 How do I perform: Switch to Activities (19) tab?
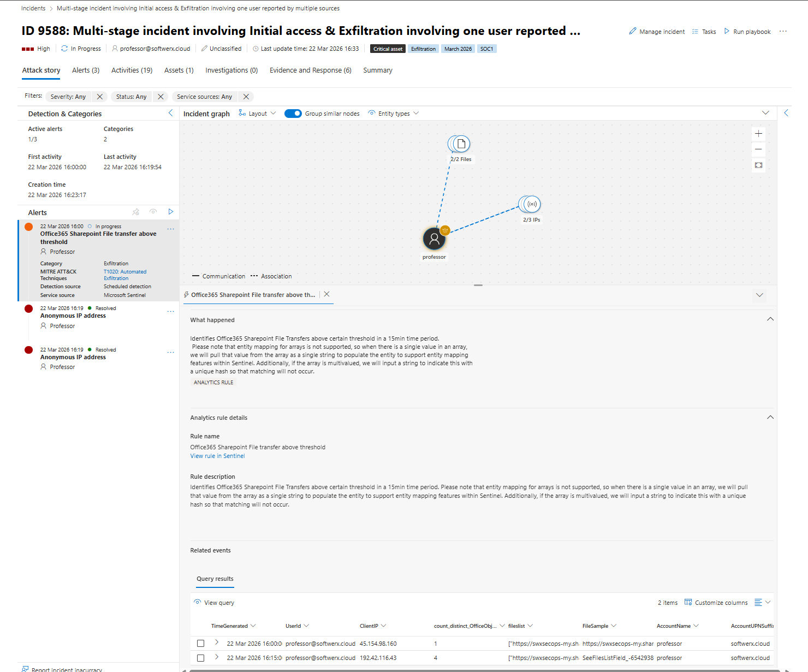tap(132, 70)
